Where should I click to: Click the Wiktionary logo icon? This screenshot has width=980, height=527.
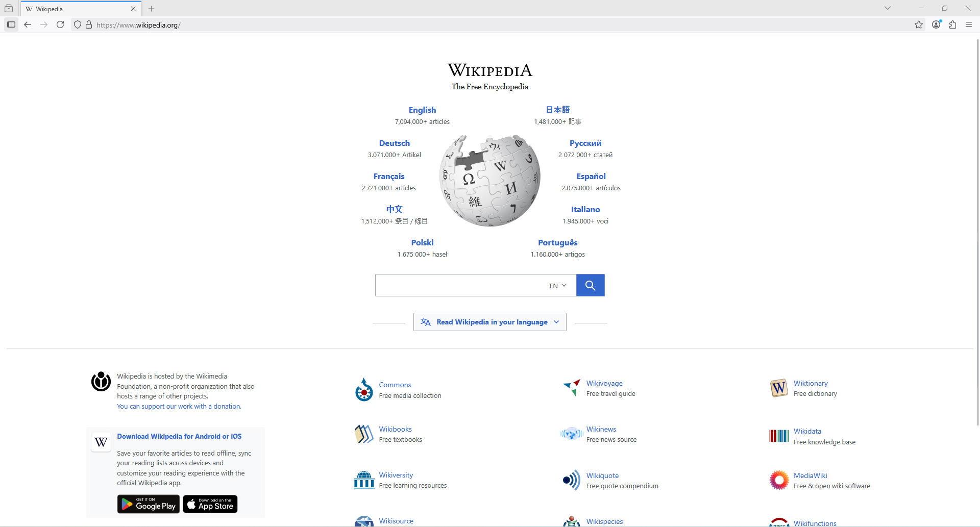pos(779,388)
